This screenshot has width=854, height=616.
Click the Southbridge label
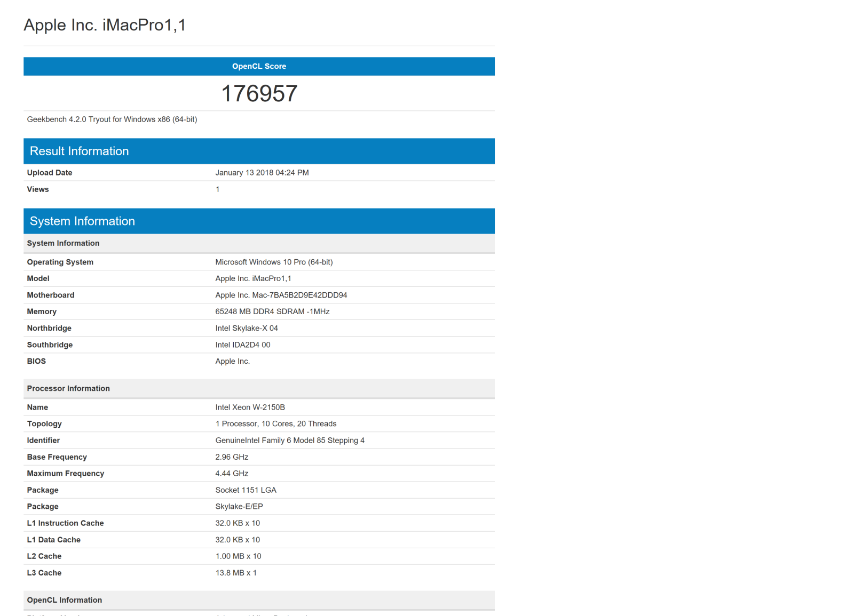[x=50, y=345]
